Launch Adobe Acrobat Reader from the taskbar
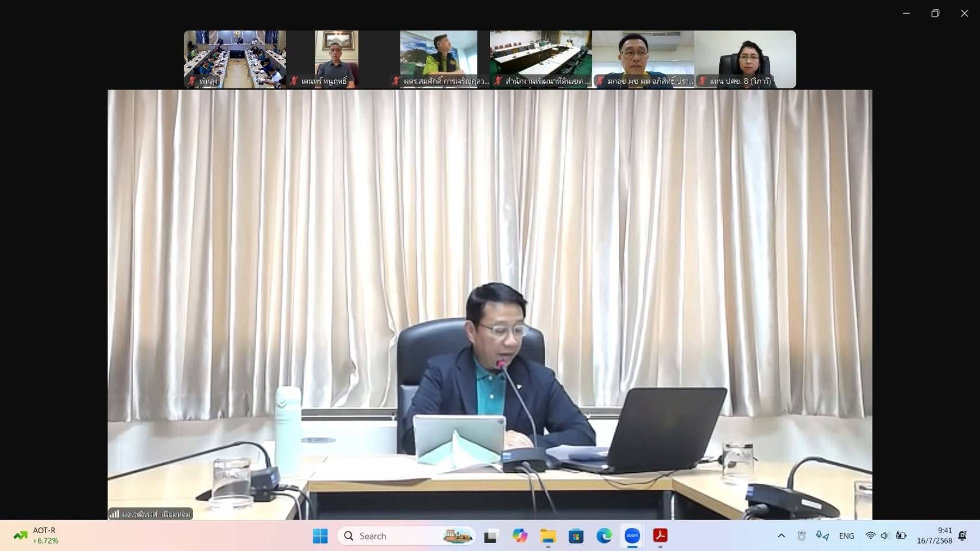 (x=660, y=536)
